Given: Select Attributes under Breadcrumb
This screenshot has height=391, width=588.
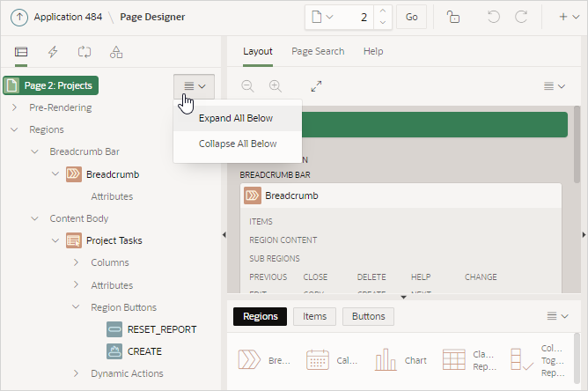Looking at the screenshot, I should 112,196.
